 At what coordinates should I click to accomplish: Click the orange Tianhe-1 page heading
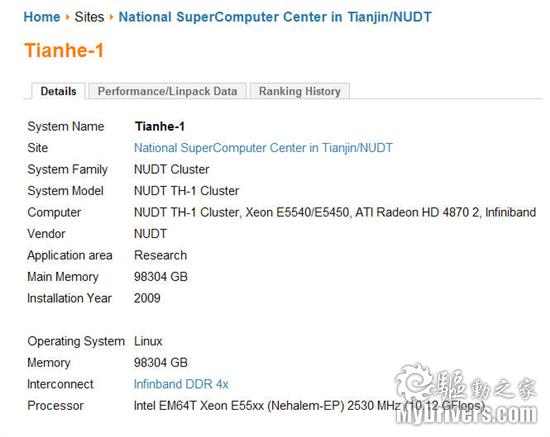coord(64,50)
